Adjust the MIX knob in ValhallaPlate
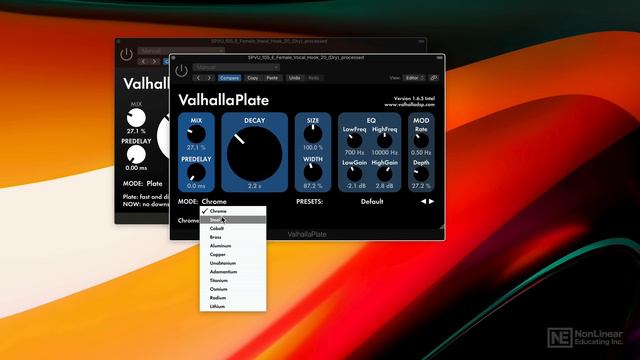Screen dimensions: 640x360 [196, 134]
